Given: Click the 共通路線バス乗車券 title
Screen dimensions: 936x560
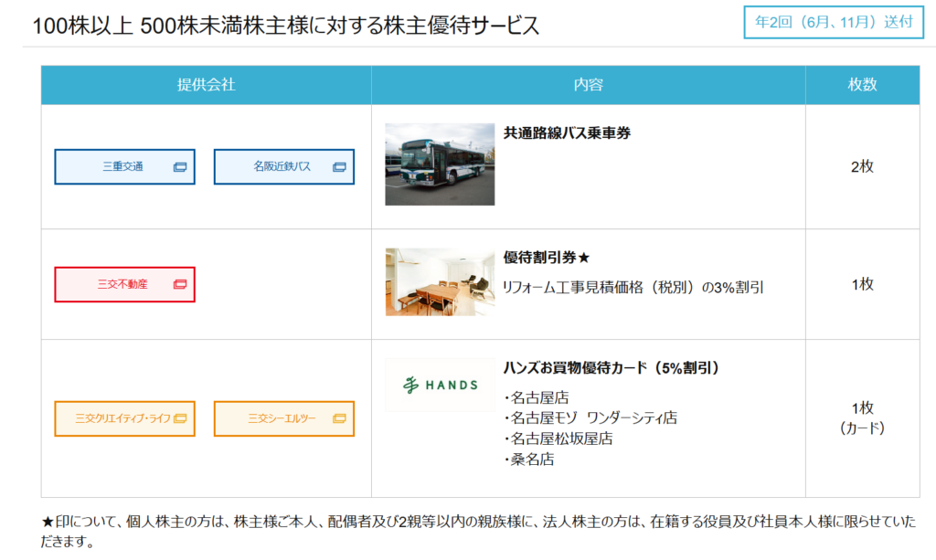Looking at the screenshot, I should coord(567,133).
